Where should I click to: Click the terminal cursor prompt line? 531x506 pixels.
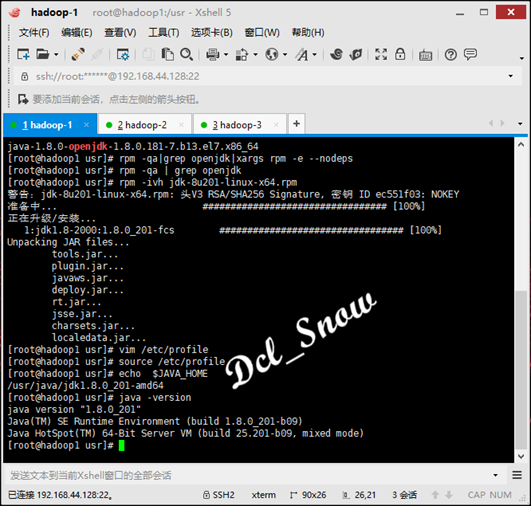(66, 445)
